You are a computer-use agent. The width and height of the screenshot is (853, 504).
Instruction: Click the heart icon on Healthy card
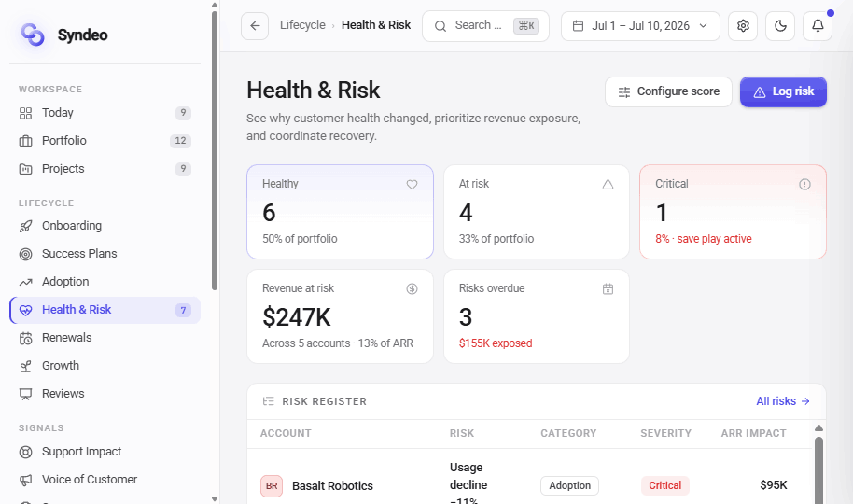point(412,185)
